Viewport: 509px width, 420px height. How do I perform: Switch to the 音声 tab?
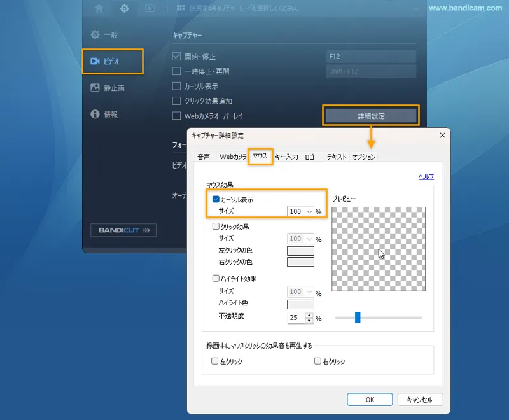(204, 157)
